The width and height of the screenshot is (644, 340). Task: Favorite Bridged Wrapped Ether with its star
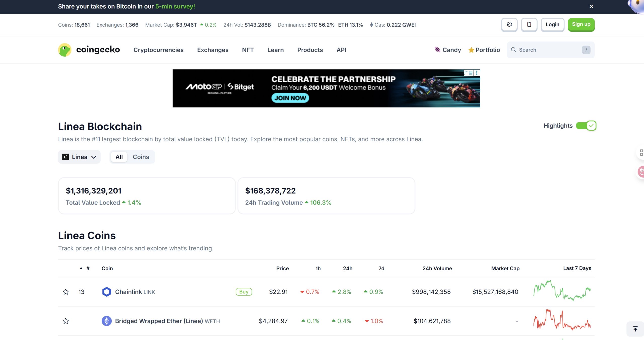[66, 321]
